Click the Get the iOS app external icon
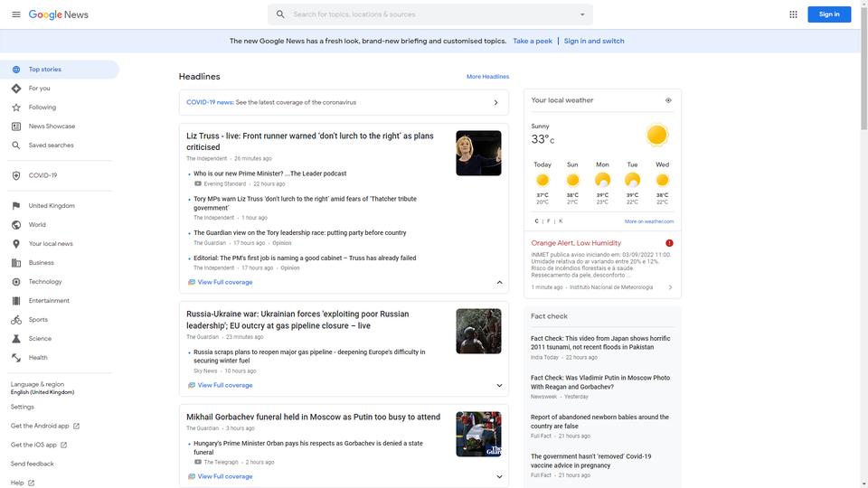The image size is (868, 488). (x=63, y=445)
